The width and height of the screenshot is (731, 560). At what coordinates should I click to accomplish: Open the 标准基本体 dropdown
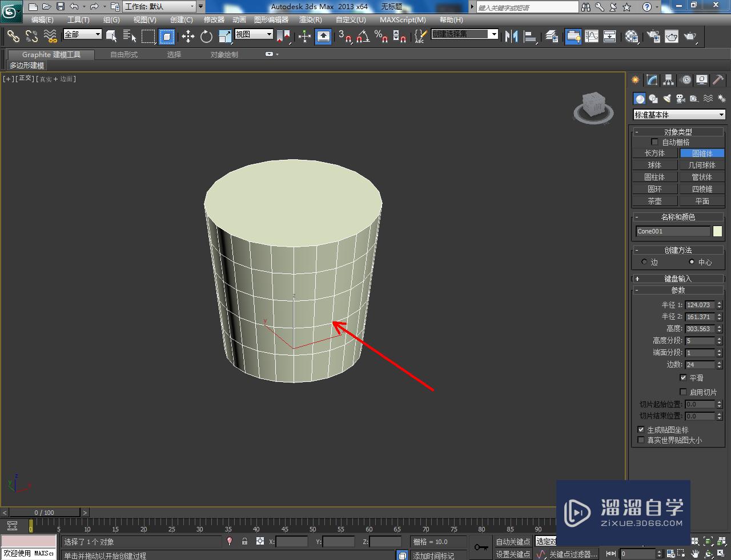(679, 115)
